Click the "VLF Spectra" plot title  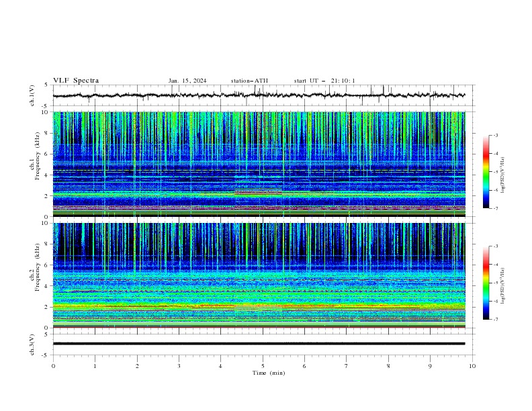[76, 81]
